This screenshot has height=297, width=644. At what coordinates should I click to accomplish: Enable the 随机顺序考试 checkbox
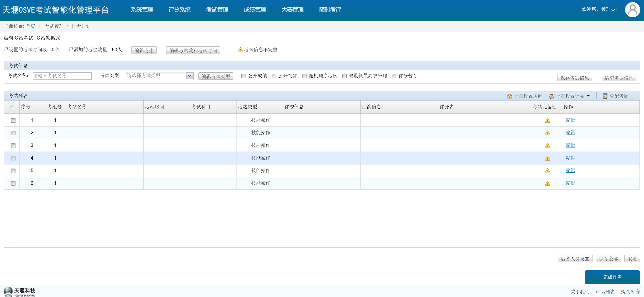(304, 76)
